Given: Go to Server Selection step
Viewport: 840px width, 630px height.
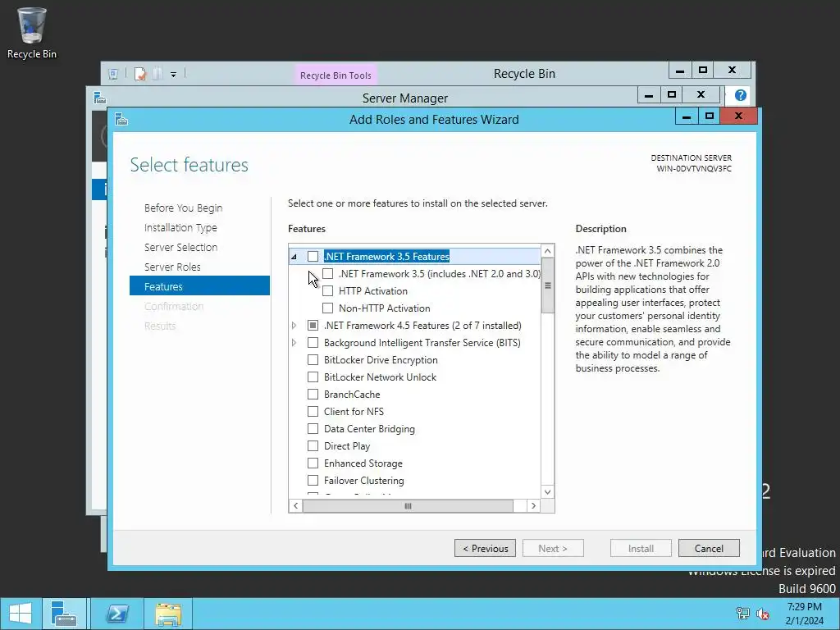Looking at the screenshot, I should coord(180,248).
